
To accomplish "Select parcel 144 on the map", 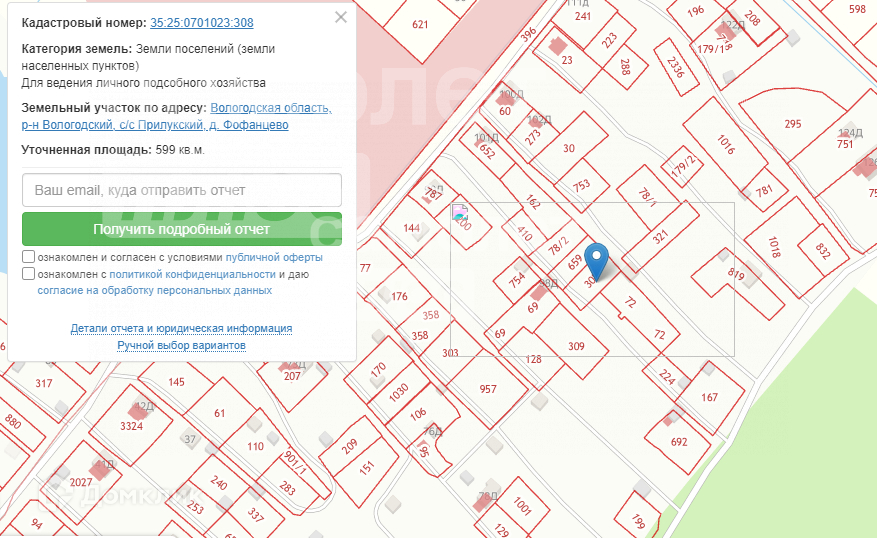I will tap(412, 228).
